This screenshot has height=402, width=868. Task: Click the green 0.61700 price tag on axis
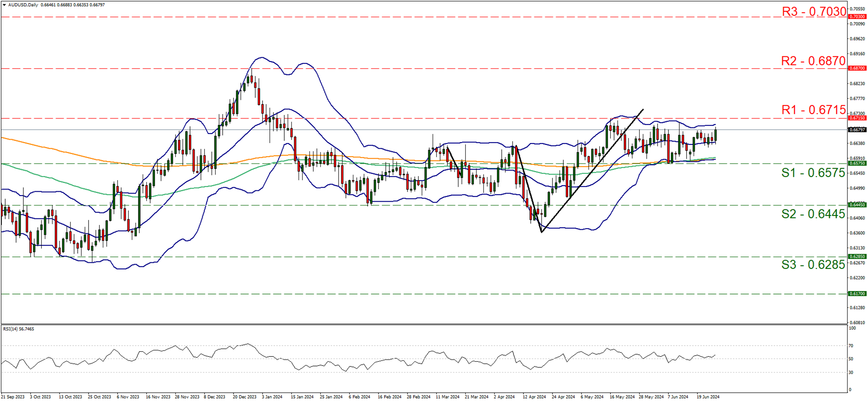coord(857,294)
